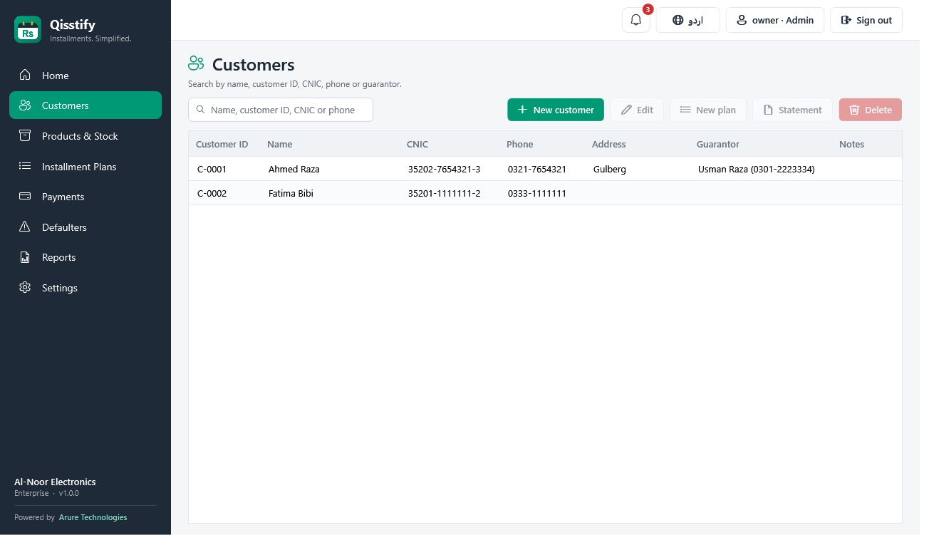Open Installment Plans from sidebar
This screenshot has height=560, width=929.
(x=85, y=167)
